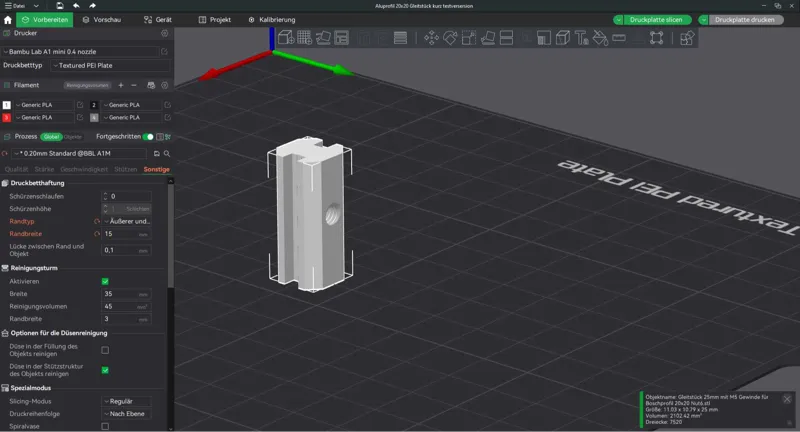Viewport: 800px width, 432px height.
Task: Open filament 3 Generic PLA dropdown
Action: (x=43, y=117)
